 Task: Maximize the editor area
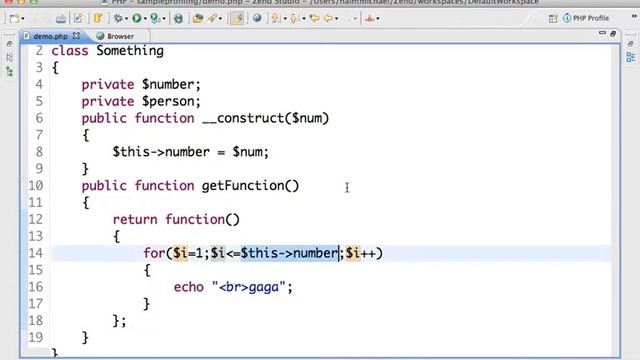pyautogui.click(x=613, y=33)
